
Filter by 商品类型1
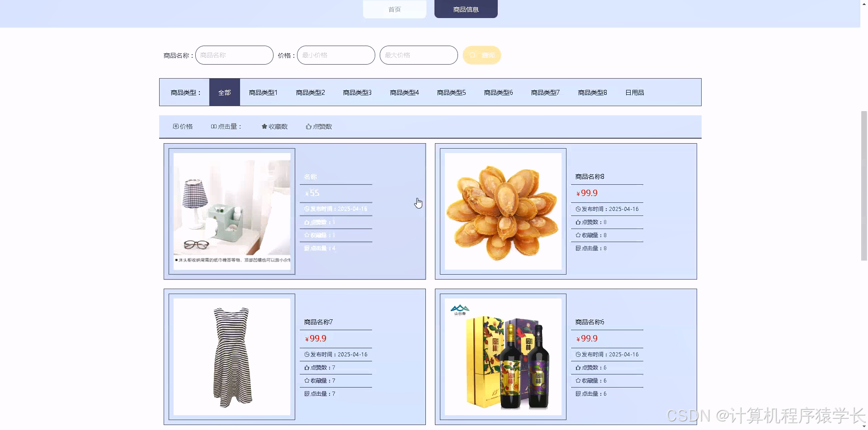click(x=263, y=93)
